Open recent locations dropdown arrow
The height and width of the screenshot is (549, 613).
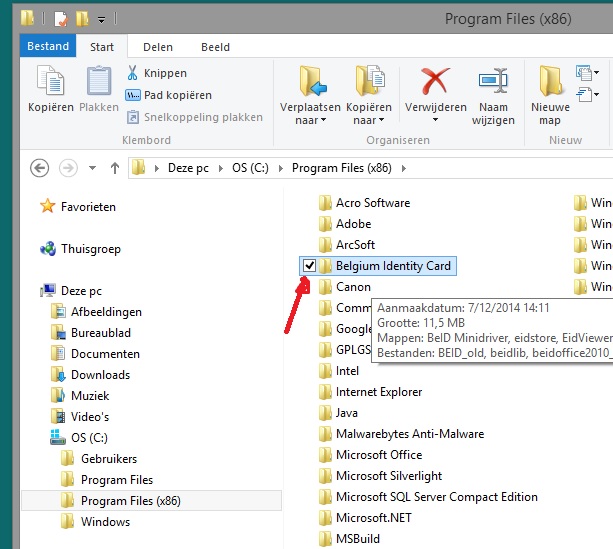[92, 168]
